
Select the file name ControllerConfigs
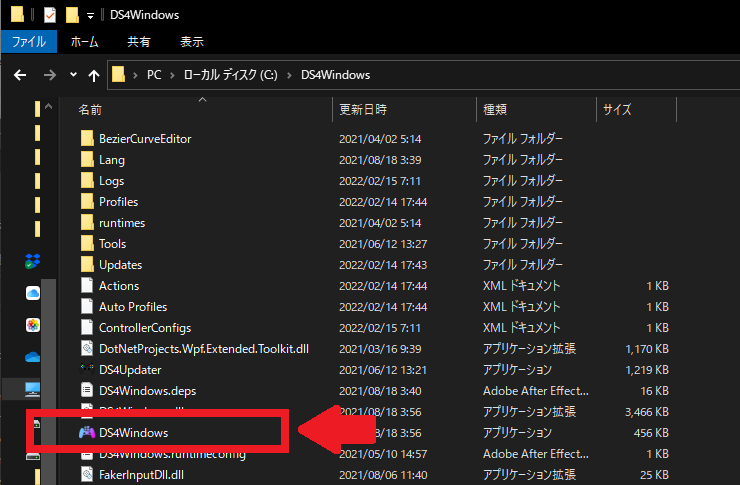click(145, 327)
